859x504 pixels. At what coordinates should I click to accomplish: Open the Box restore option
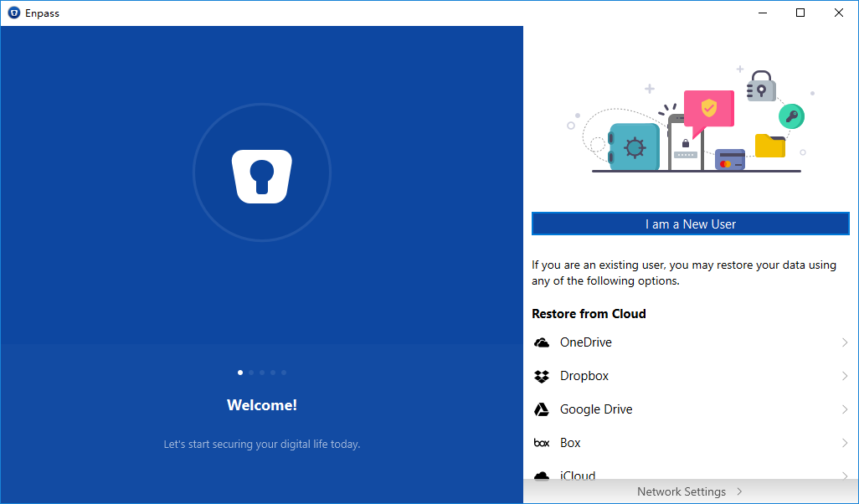click(x=570, y=443)
